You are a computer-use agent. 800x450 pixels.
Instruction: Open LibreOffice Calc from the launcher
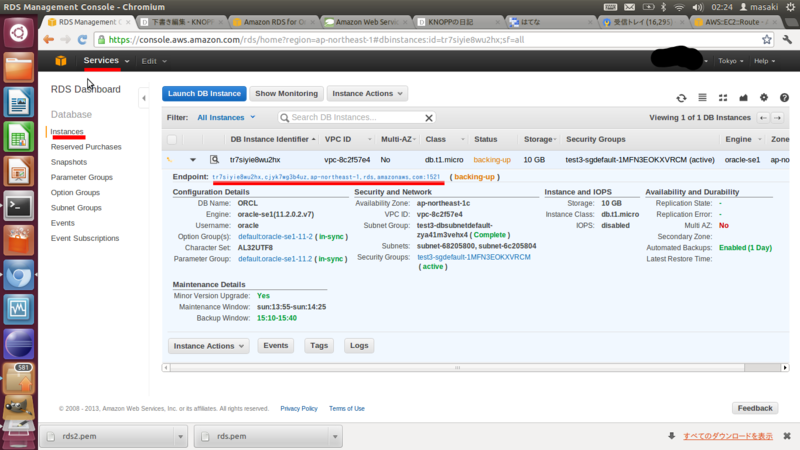(19, 137)
